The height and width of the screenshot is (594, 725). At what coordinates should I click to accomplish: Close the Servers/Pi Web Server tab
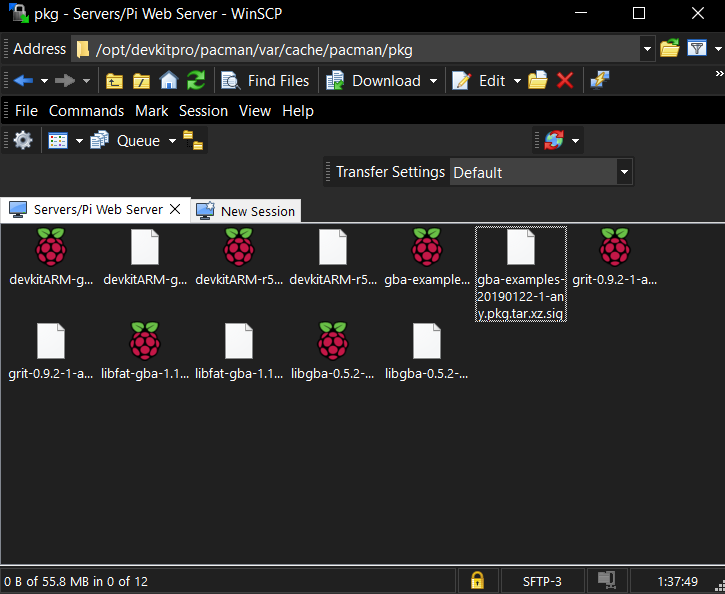pyautogui.click(x=175, y=209)
